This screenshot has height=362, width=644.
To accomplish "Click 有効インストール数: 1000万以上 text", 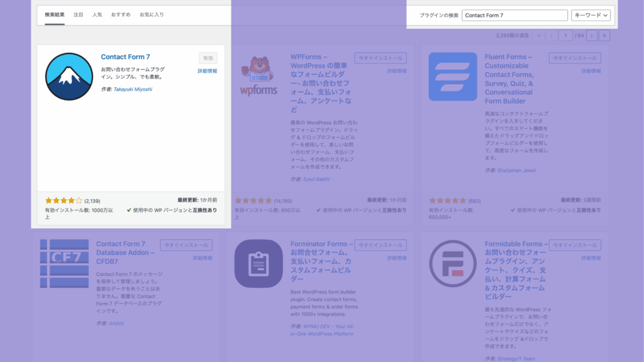I will [79, 214].
